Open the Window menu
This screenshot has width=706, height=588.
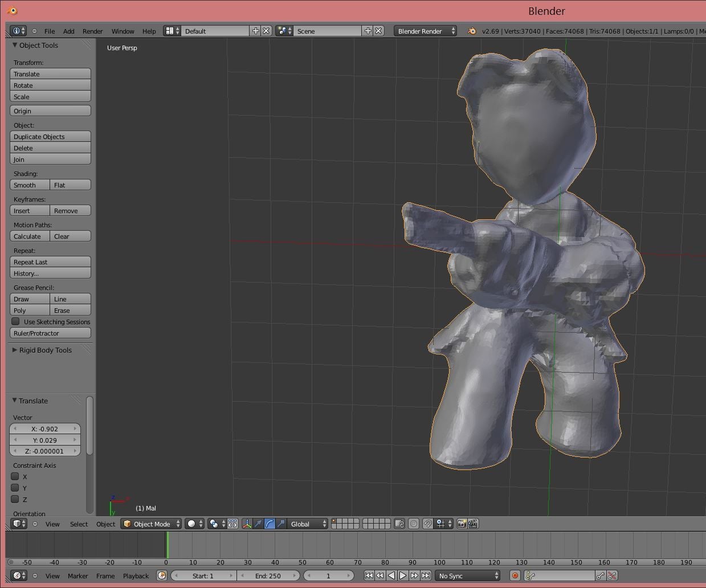(x=123, y=31)
